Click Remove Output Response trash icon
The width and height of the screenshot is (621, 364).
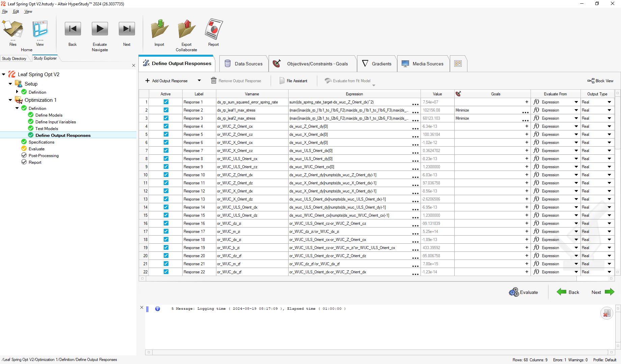click(x=214, y=81)
